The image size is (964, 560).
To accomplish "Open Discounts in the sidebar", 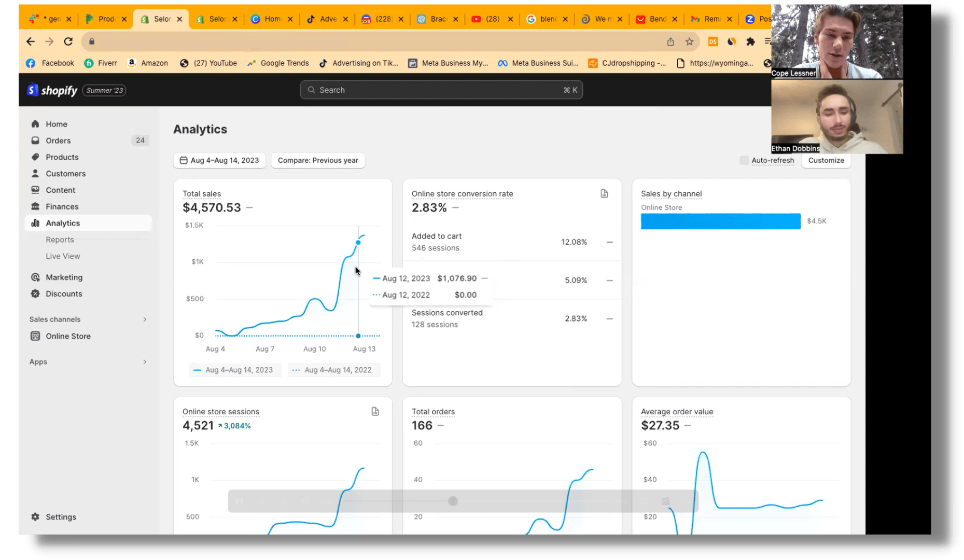I will click(64, 294).
